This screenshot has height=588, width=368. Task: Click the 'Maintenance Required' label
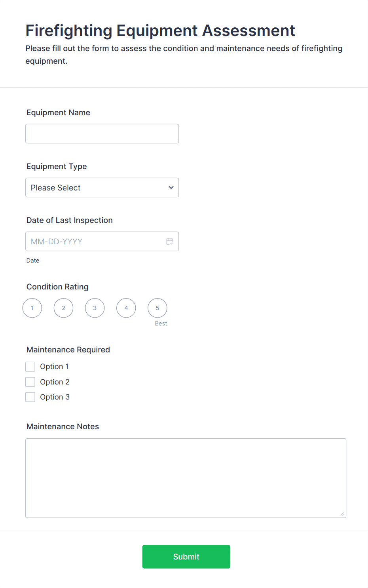[68, 350]
